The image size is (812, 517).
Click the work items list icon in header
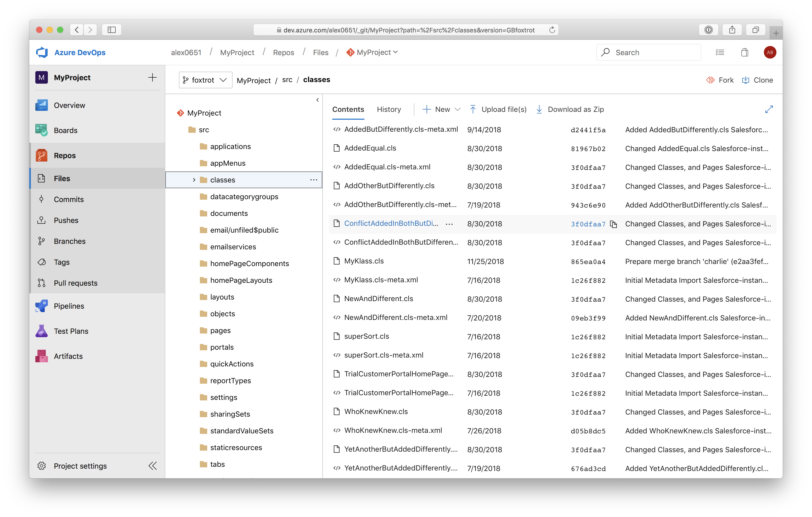point(720,53)
